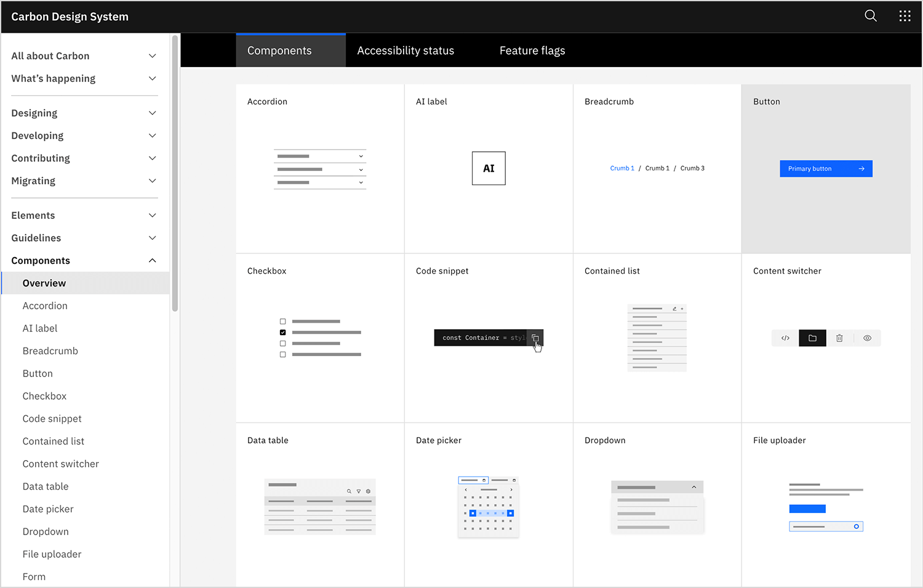Open Code snippet in the sidebar
The width and height of the screenshot is (923, 588).
[52, 419]
